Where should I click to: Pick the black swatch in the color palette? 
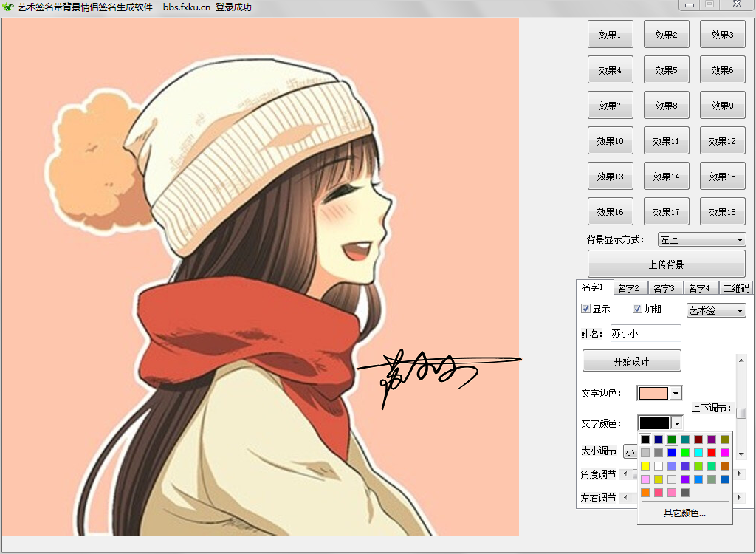pyautogui.click(x=645, y=440)
